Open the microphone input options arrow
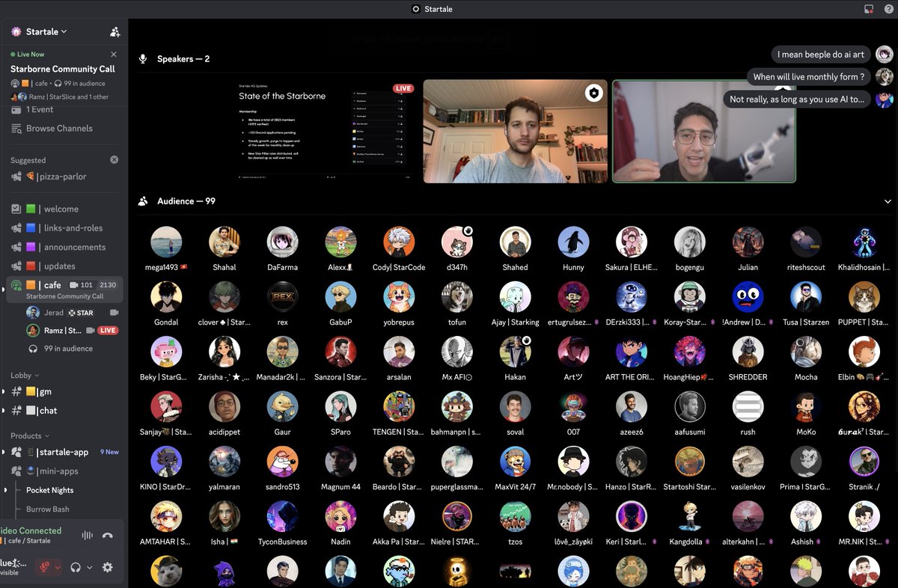The image size is (898, 588). [58, 567]
